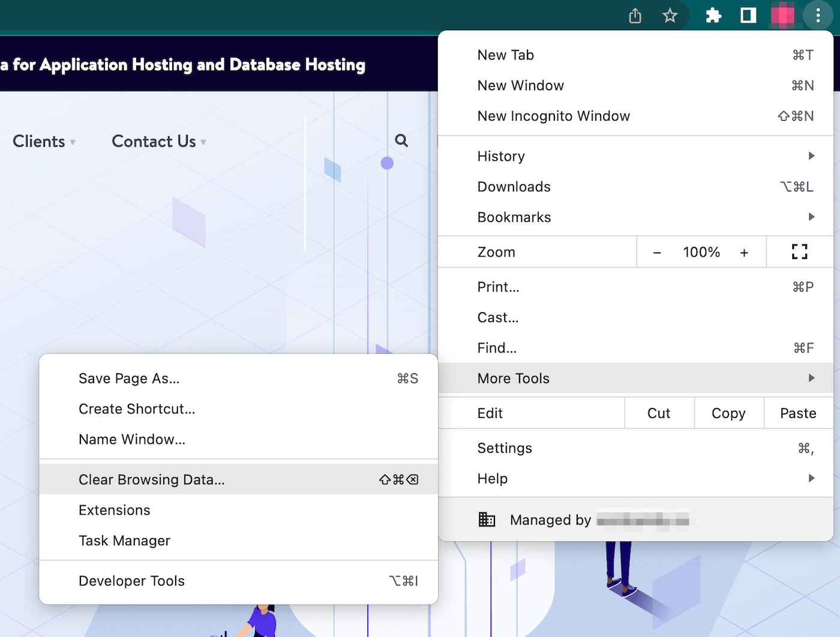This screenshot has height=637, width=840.
Task: Open Chrome's side panel icon
Action: [747, 16]
